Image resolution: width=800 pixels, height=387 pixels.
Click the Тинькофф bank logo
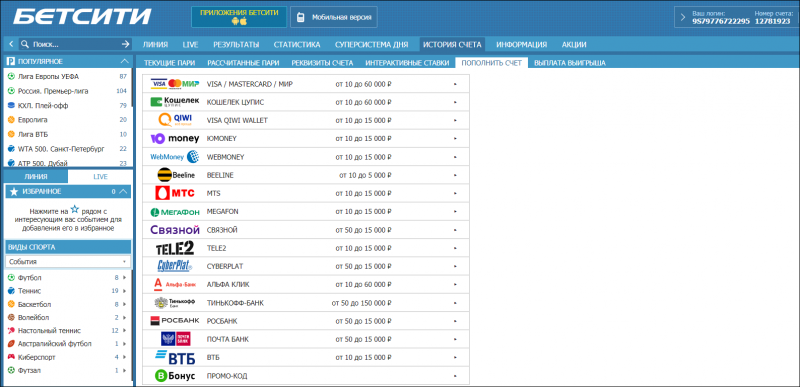(x=175, y=303)
